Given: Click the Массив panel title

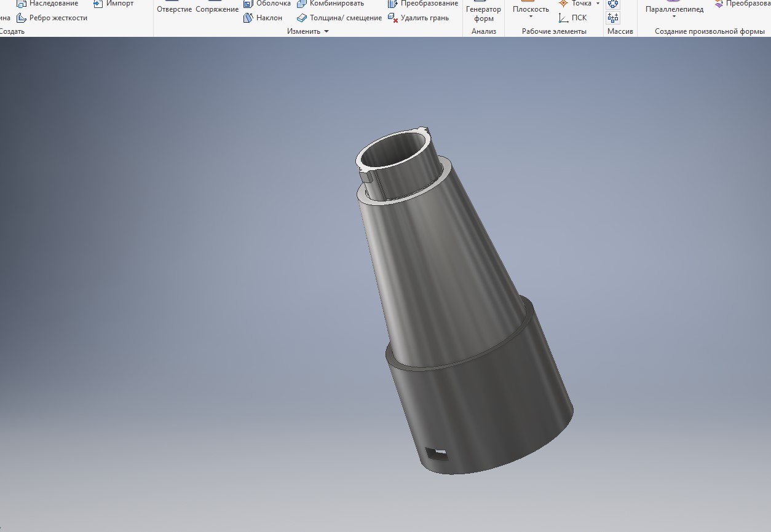Looking at the screenshot, I should pos(620,31).
